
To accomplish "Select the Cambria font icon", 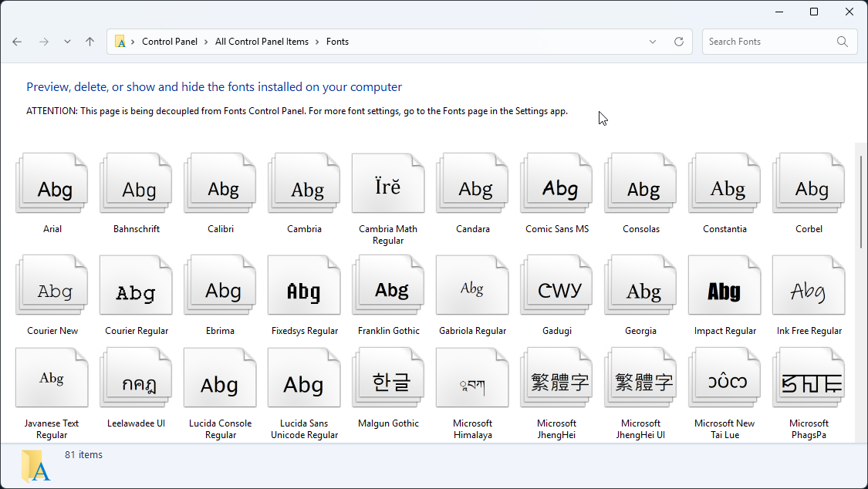I will coord(305,183).
